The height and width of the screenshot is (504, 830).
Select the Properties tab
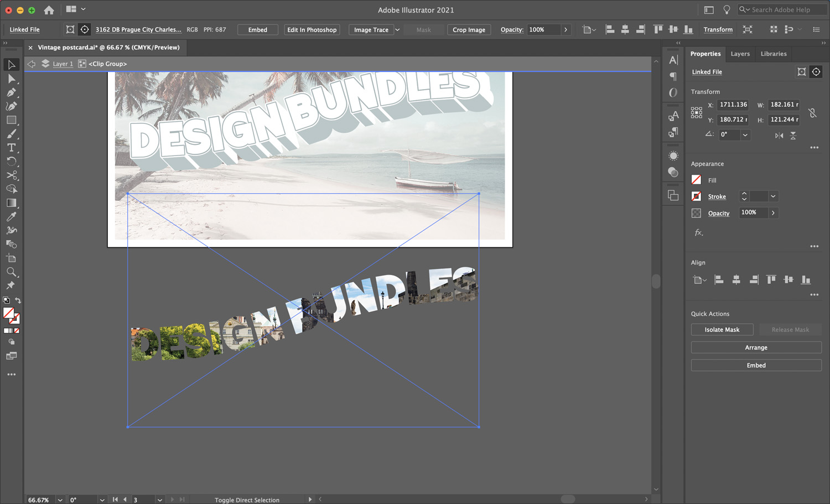tap(705, 54)
